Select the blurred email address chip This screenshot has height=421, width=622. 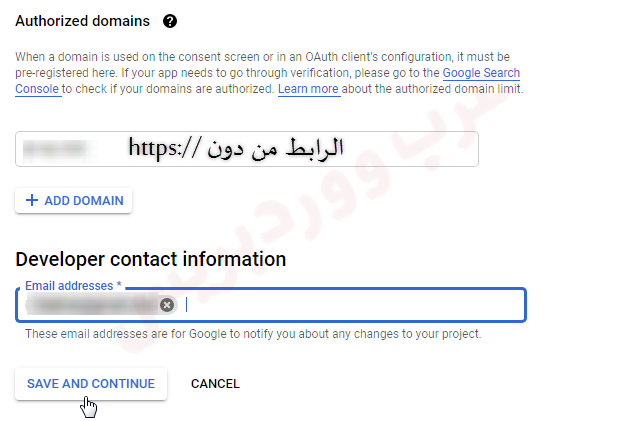click(95, 305)
